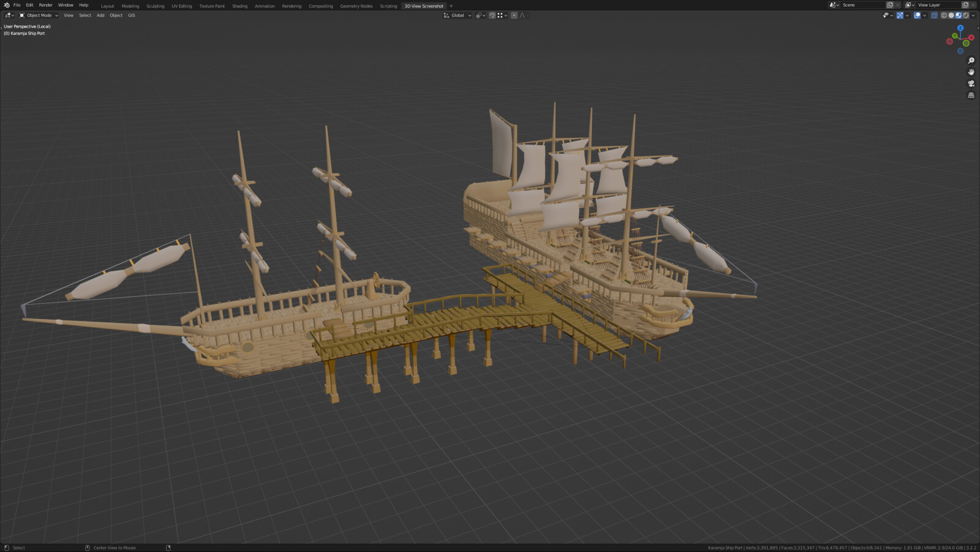Viewport: 980px width, 552px height.
Task: Toggle perspective/orthographic grid icon
Action: click(x=971, y=95)
